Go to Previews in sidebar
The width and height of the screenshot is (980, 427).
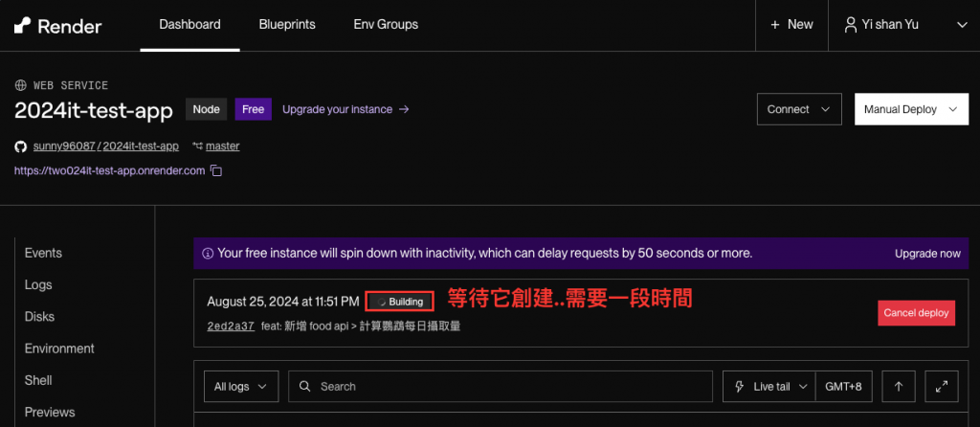coord(50,413)
